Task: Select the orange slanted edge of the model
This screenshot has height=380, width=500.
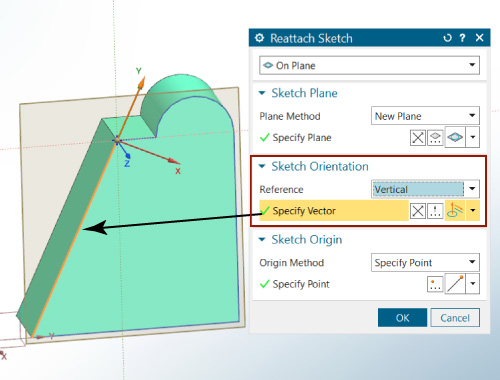Action: pyautogui.click(x=75, y=238)
